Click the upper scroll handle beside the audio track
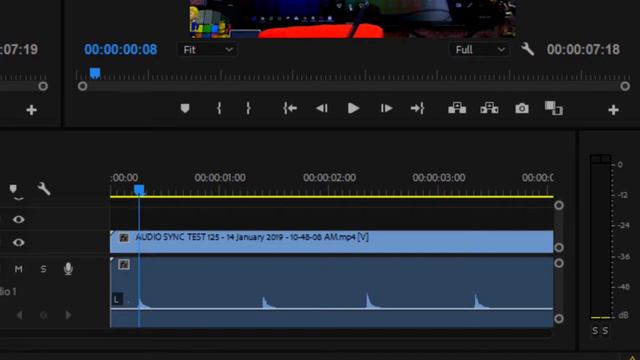The image size is (640, 360). click(x=559, y=263)
